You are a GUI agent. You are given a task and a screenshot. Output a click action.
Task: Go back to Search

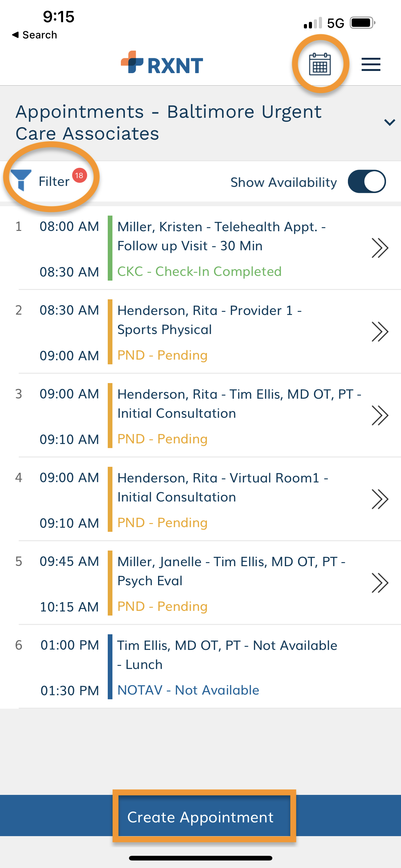[34, 35]
